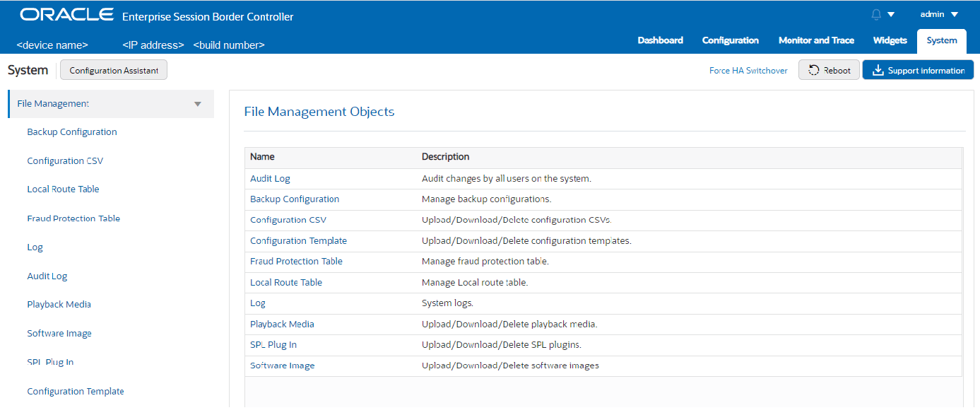Viewport: 980px width, 415px height.
Task: Open the Configuration tab
Action: [730, 40]
